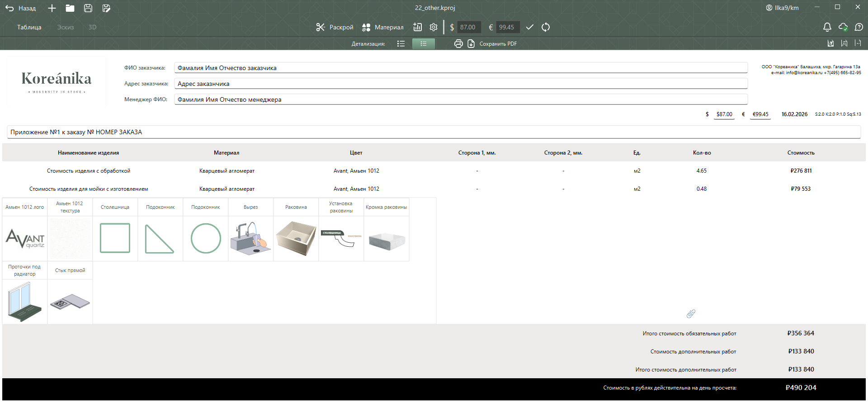The height and width of the screenshot is (409, 868).
Task: Refresh currency rates with the circular arrows
Action: tap(546, 27)
